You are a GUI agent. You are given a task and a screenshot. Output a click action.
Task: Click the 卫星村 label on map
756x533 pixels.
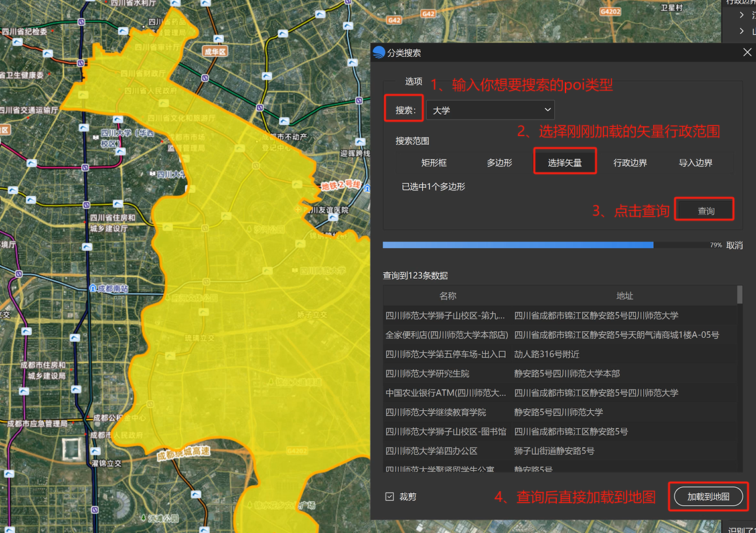tap(672, 8)
